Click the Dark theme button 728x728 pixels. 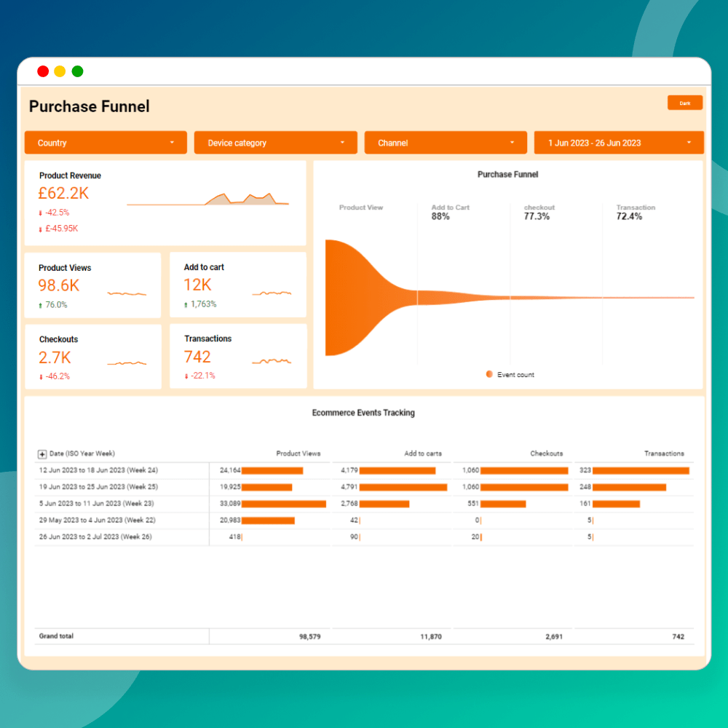point(684,103)
